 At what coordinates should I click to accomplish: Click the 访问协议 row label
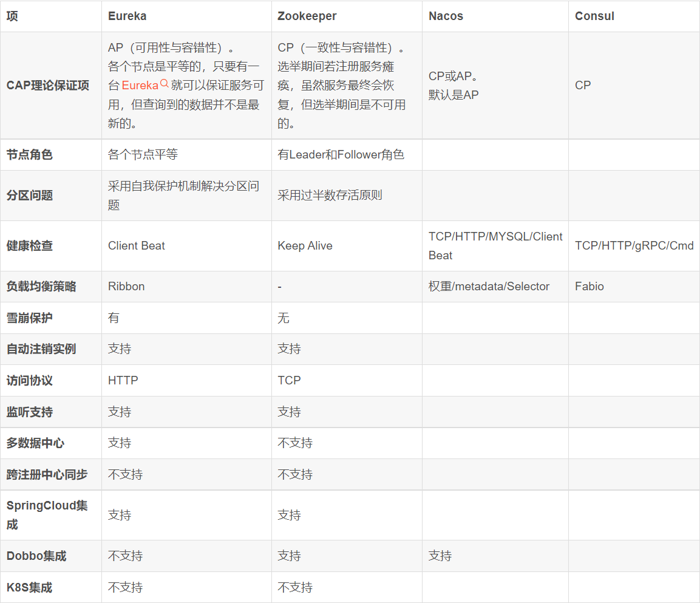click(x=30, y=381)
